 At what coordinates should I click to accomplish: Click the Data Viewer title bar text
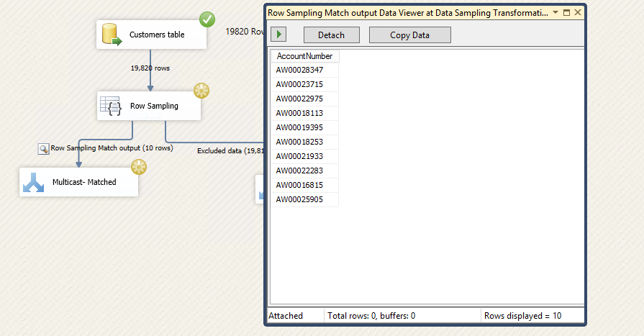(x=408, y=13)
